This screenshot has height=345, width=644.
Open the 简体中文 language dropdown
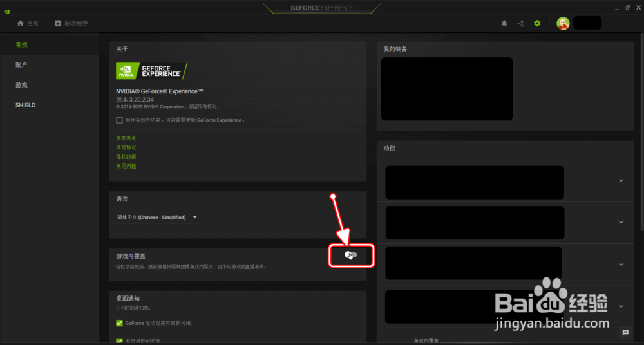coord(158,218)
